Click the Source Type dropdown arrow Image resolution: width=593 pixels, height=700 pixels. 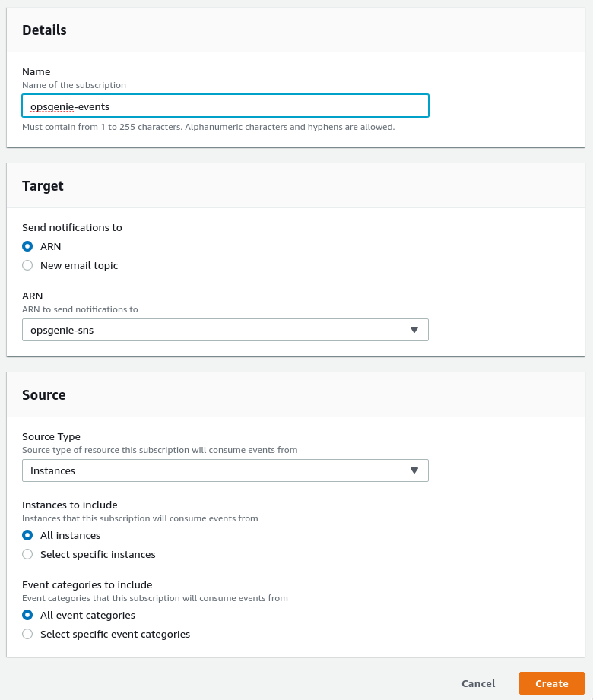click(x=414, y=470)
